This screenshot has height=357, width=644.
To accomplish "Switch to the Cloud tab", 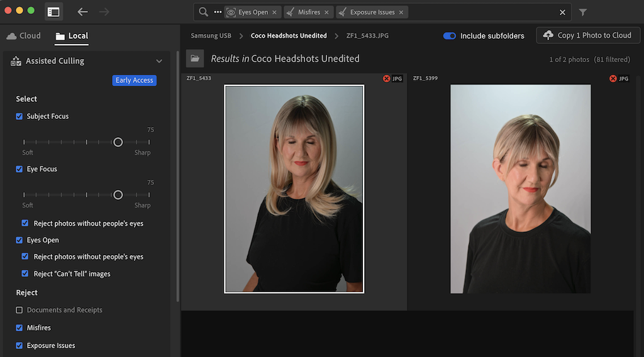I will (24, 36).
